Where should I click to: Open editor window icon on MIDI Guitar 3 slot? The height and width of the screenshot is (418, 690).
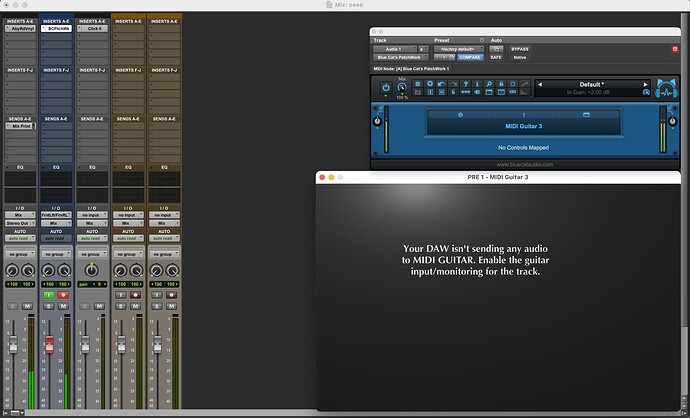coord(586,115)
